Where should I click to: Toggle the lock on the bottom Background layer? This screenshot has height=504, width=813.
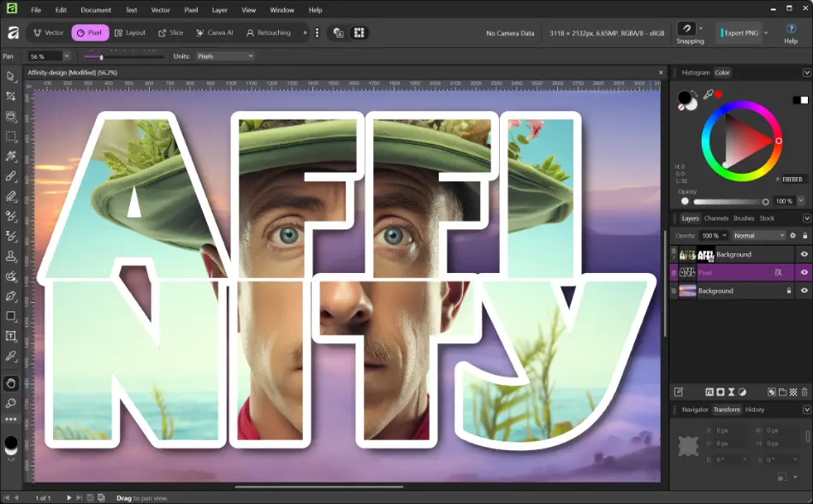coord(788,291)
